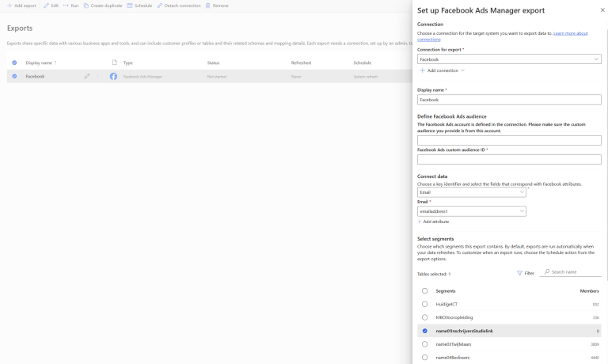Viewport: 608px width, 364px height.
Task: Click the Facebook logo icon in Type column
Action: coord(113,77)
